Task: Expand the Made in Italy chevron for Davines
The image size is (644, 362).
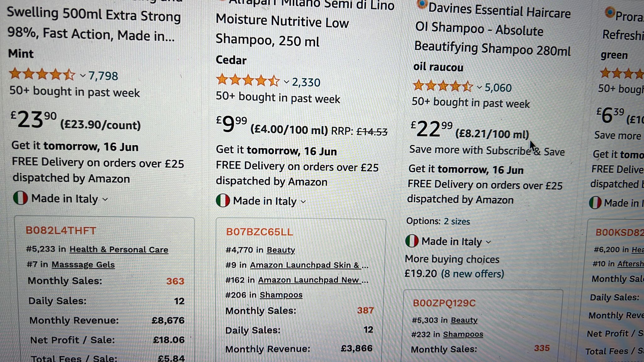Action: coord(488,242)
